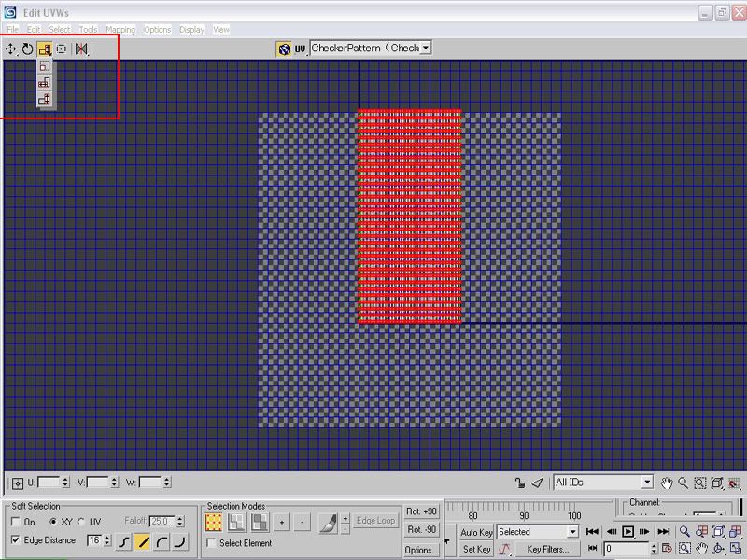The height and width of the screenshot is (560, 747).
Task: Open the Select menu
Action: (60, 30)
